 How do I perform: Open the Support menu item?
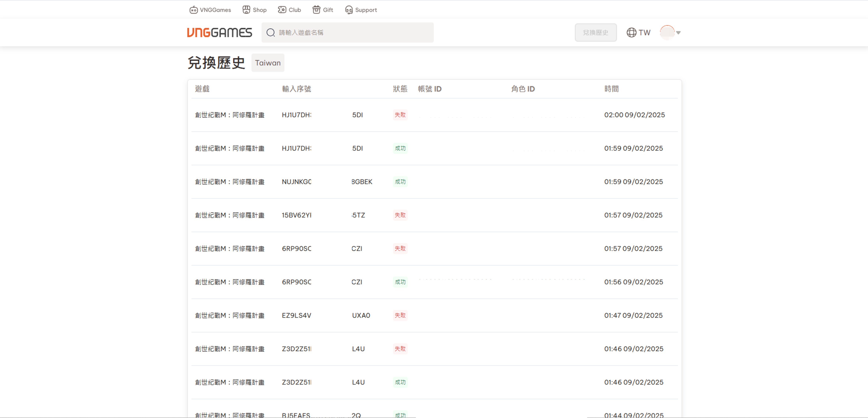click(x=366, y=10)
